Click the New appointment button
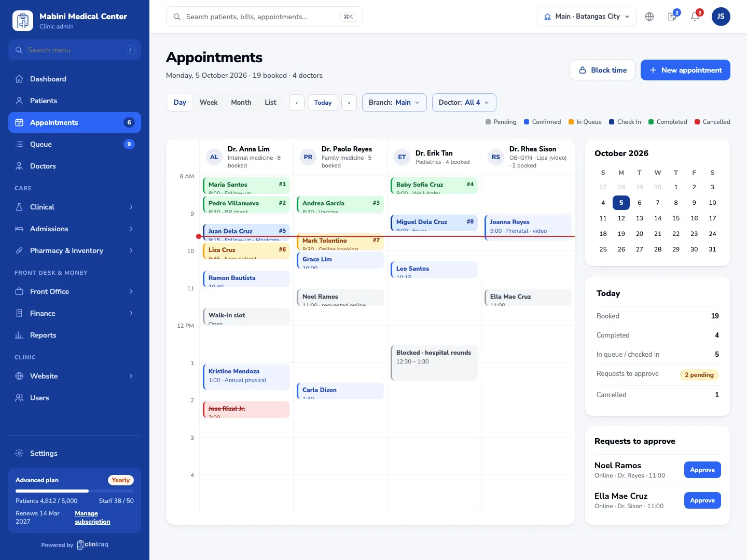The image size is (747, 560). pos(685,70)
